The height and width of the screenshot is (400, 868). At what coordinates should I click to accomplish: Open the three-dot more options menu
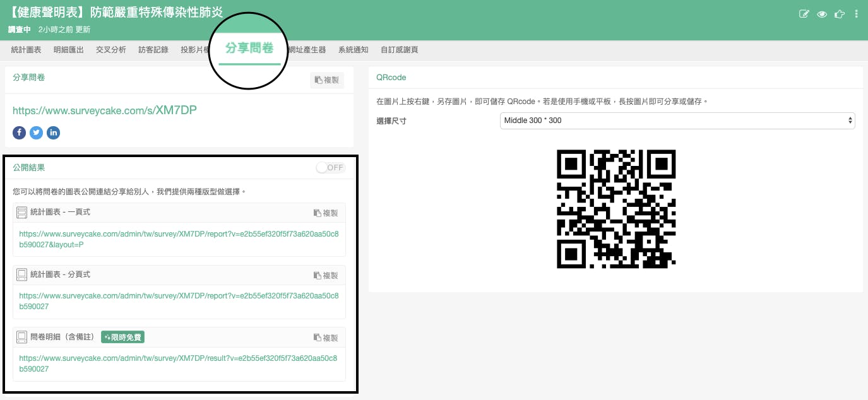(856, 14)
